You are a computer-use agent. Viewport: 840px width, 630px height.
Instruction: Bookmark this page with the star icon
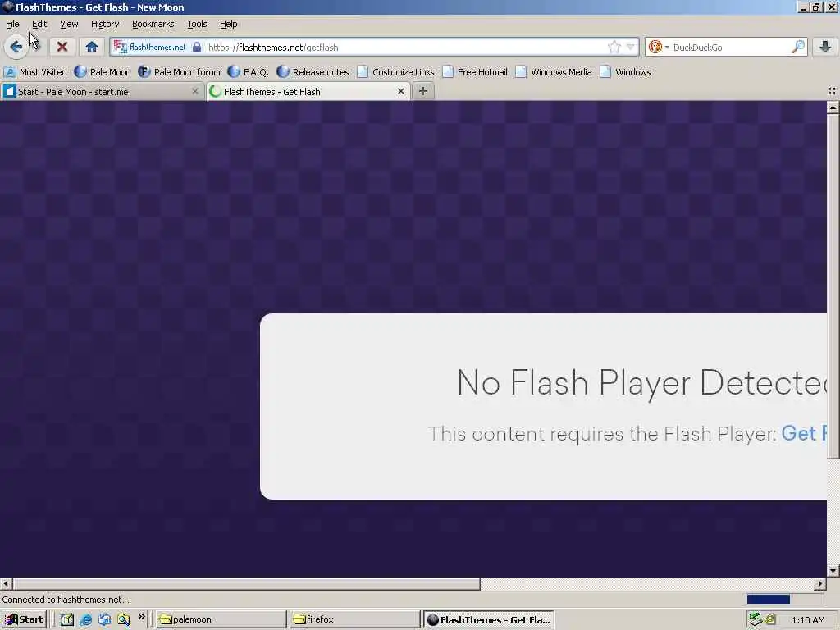click(614, 47)
